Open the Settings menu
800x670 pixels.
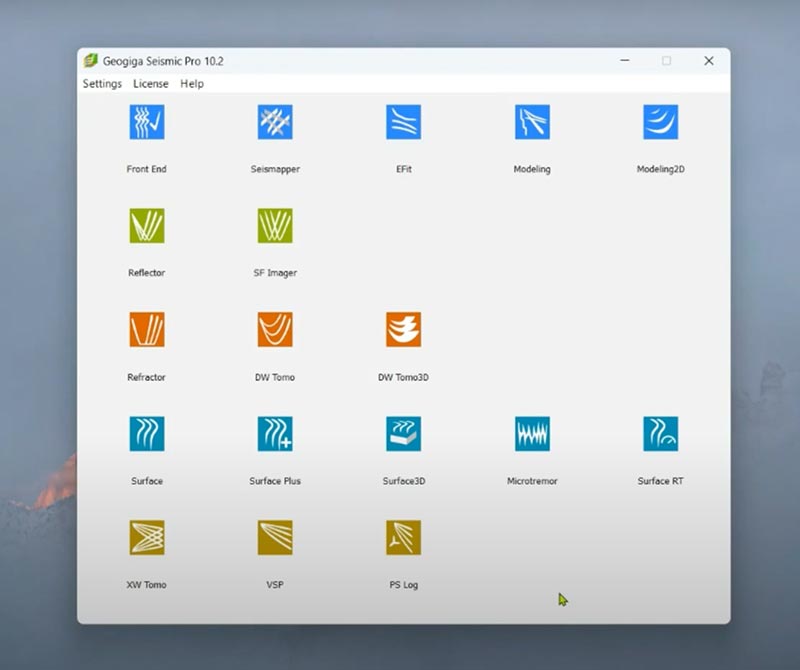(103, 84)
